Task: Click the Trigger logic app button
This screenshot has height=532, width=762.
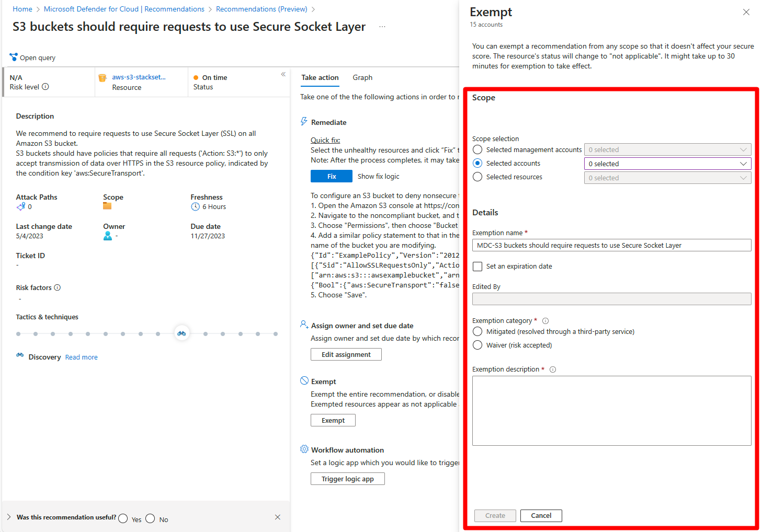Action: coord(348,479)
